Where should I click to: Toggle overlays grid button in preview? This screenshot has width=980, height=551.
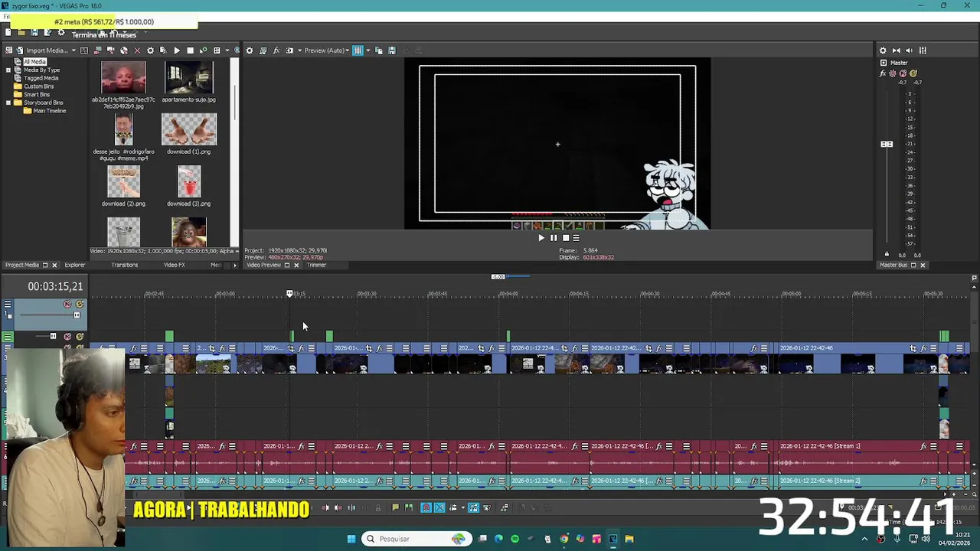tap(358, 51)
